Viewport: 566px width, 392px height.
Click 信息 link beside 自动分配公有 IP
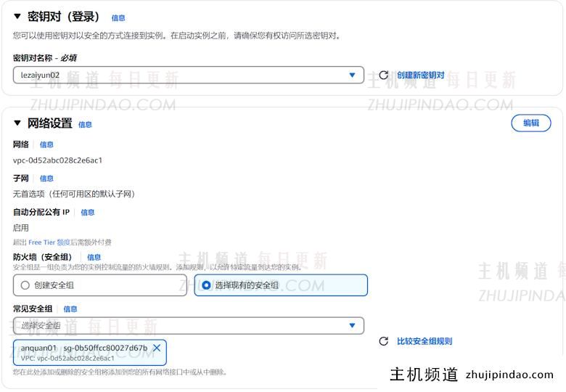click(87, 212)
